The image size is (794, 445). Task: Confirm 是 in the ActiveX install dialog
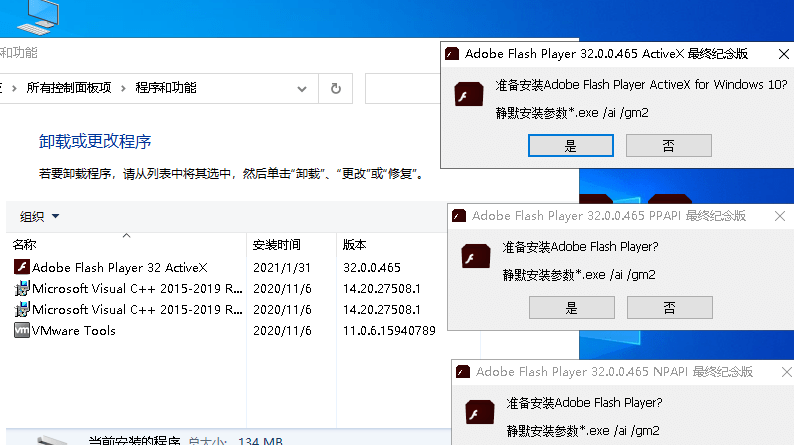tap(571, 146)
